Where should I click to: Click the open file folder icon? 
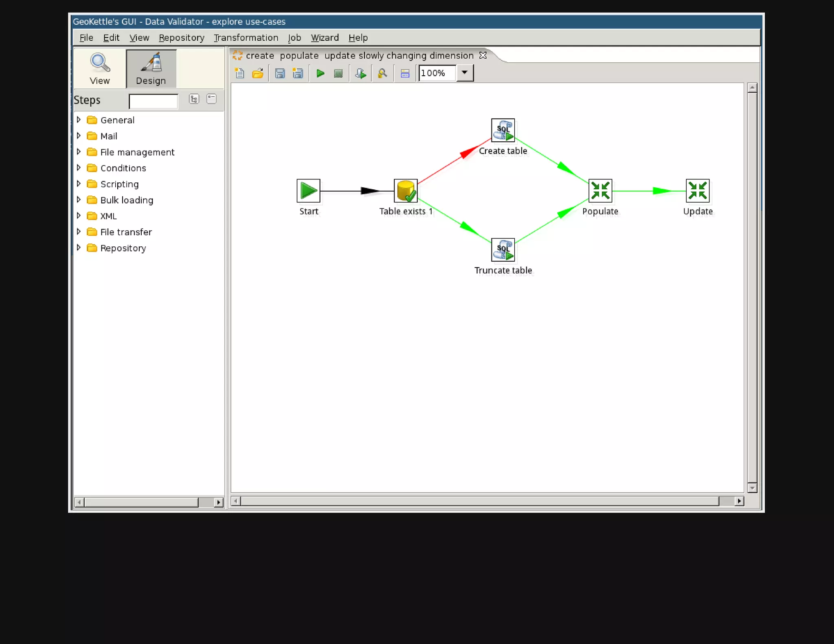pyautogui.click(x=258, y=73)
